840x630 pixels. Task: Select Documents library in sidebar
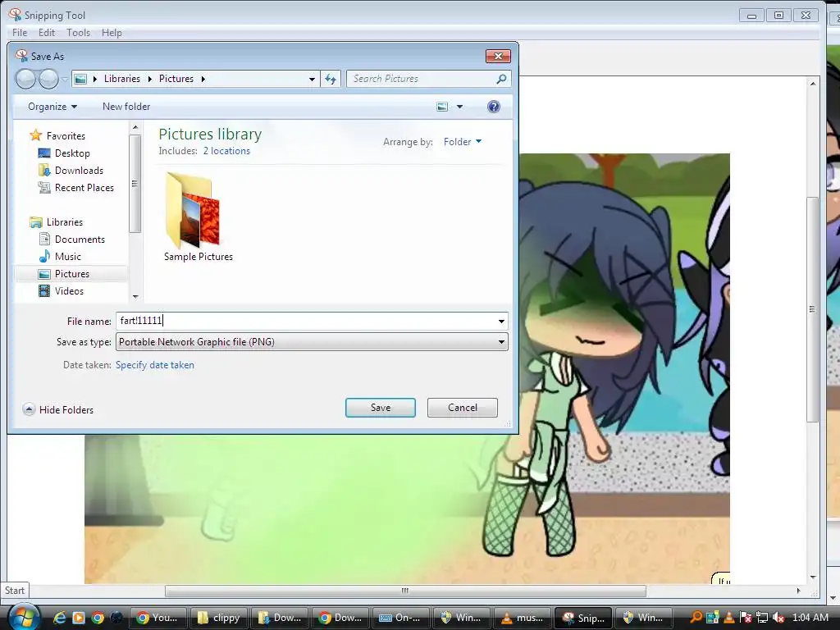click(80, 240)
